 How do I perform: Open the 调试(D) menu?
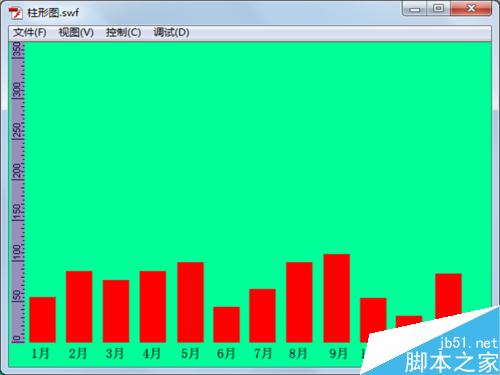click(x=171, y=33)
